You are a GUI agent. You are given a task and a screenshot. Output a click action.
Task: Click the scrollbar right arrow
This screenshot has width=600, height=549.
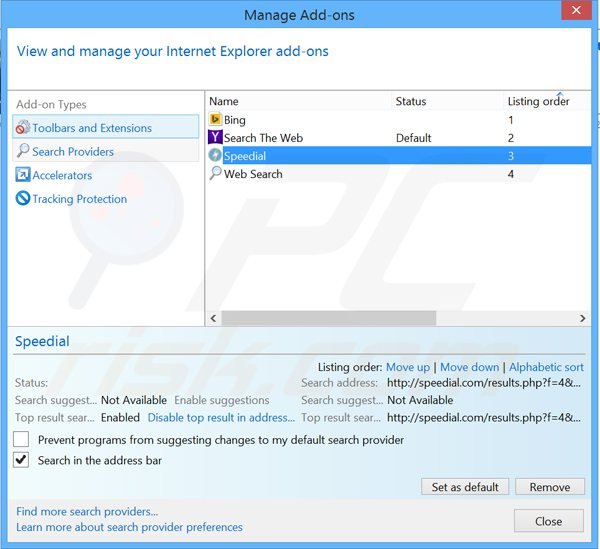pyautogui.click(x=582, y=318)
